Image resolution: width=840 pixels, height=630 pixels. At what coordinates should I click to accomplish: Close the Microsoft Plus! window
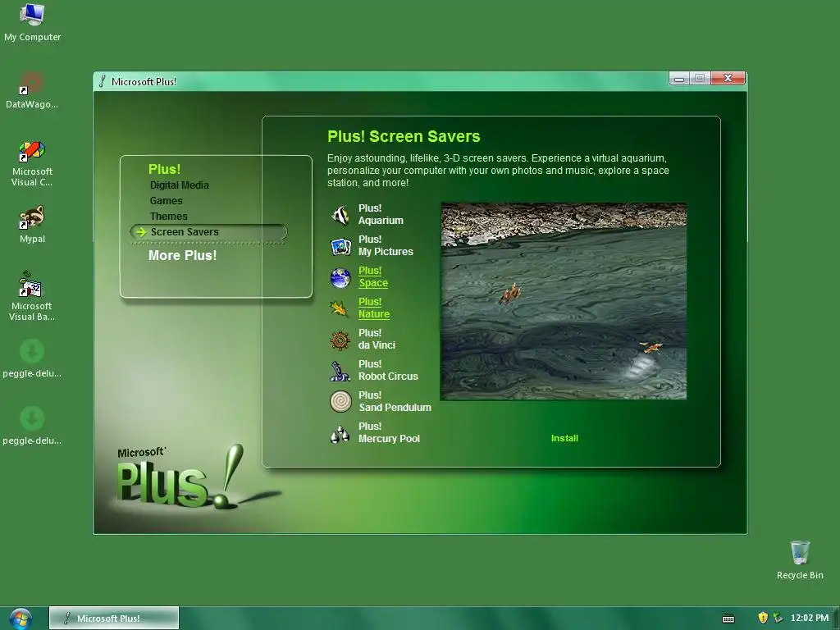pyautogui.click(x=728, y=78)
